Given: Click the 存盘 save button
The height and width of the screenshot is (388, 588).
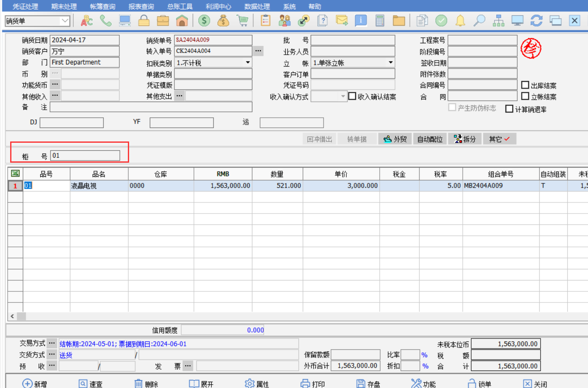Looking at the screenshot, I should (x=368, y=384).
